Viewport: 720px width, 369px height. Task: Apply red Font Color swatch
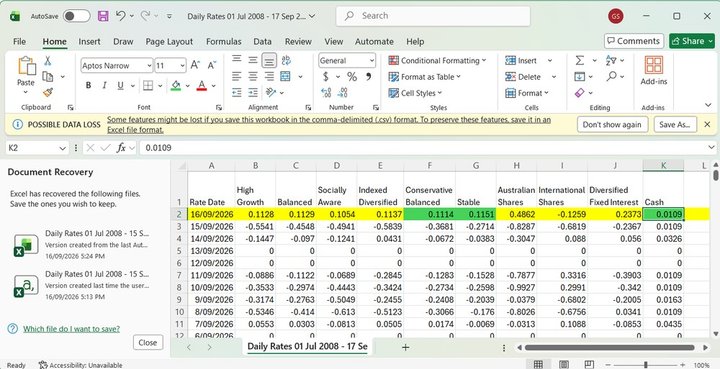click(x=201, y=85)
